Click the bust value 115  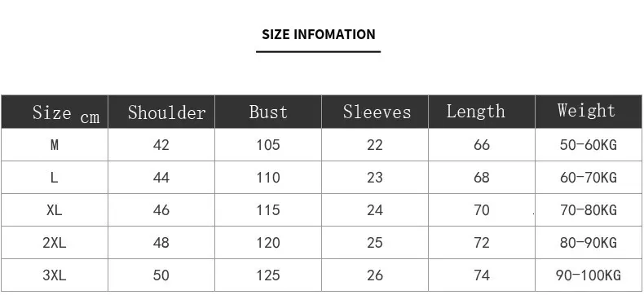(x=268, y=210)
